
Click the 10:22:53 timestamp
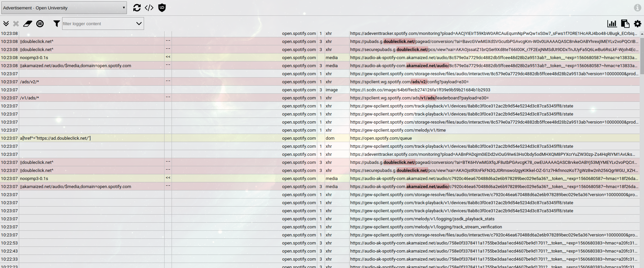click(9, 243)
